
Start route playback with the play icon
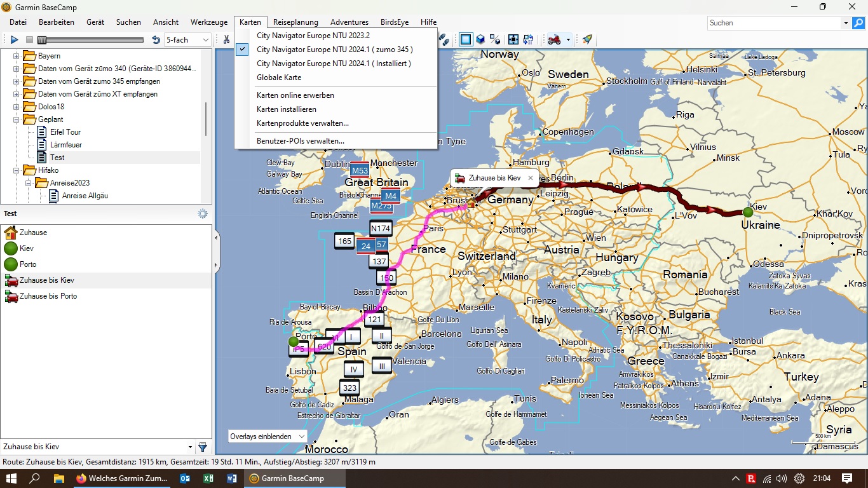pos(15,39)
